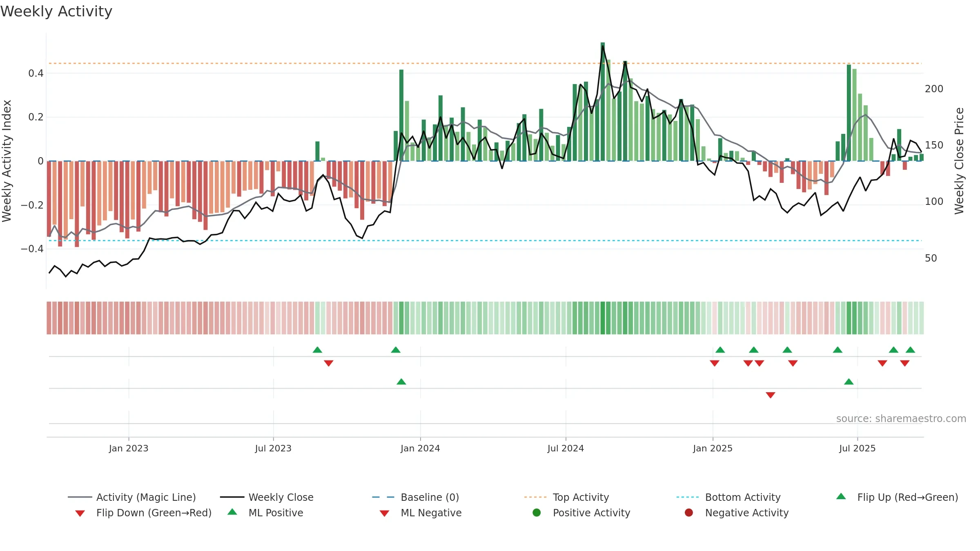
Task: Click the Flip Down marker after Jul 2023
Action: point(329,363)
